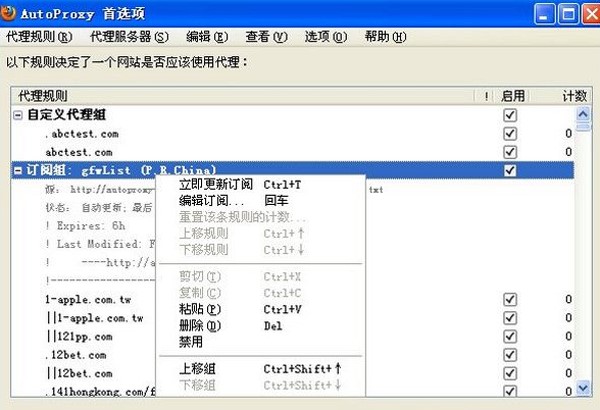
Task: Select the abctest.com rule row
Action: point(293,152)
